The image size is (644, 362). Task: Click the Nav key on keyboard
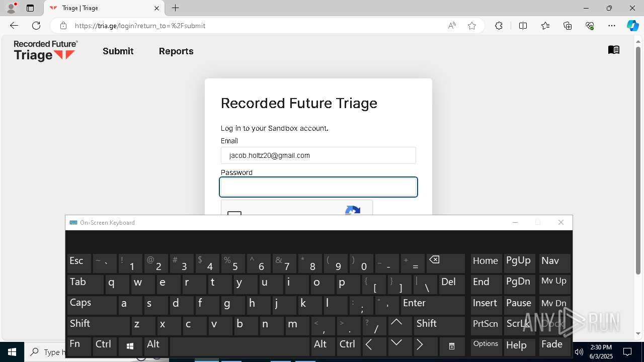point(554,263)
